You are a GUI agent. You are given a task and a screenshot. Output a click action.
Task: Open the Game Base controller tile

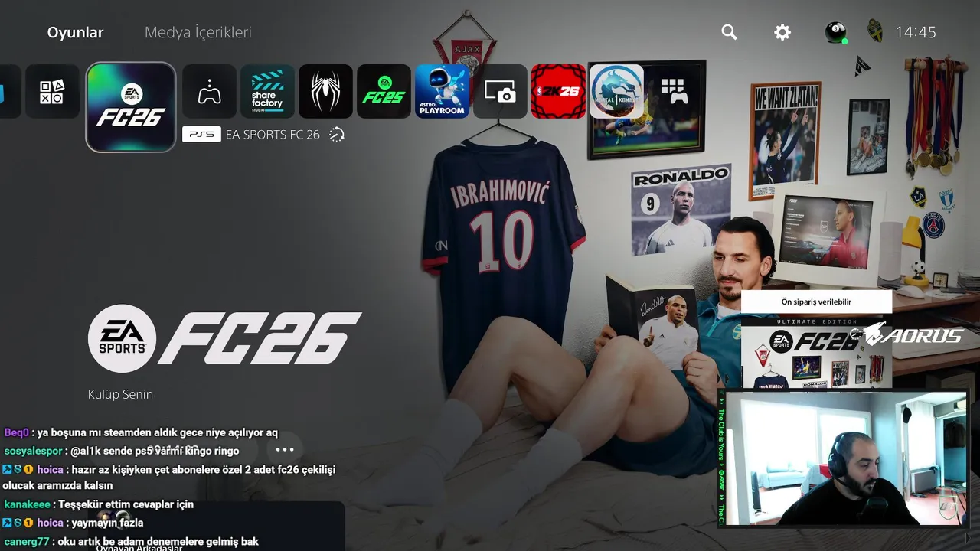coord(209,91)
